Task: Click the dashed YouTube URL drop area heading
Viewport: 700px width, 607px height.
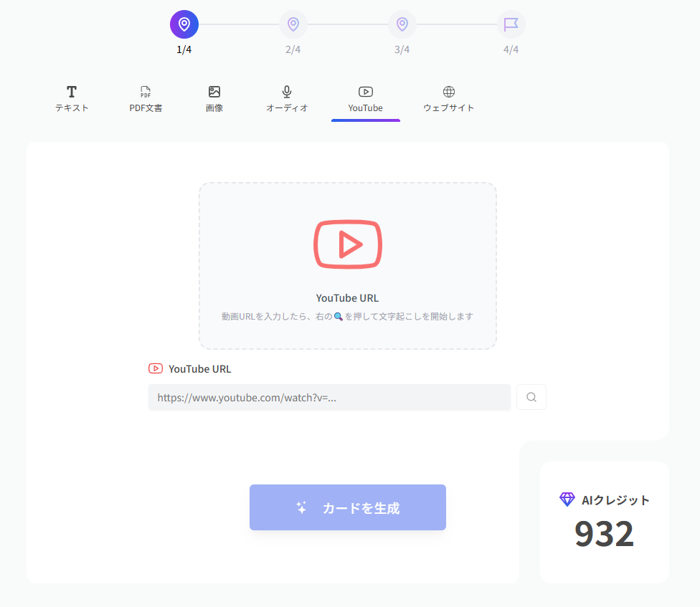Action: pos(348,298)
